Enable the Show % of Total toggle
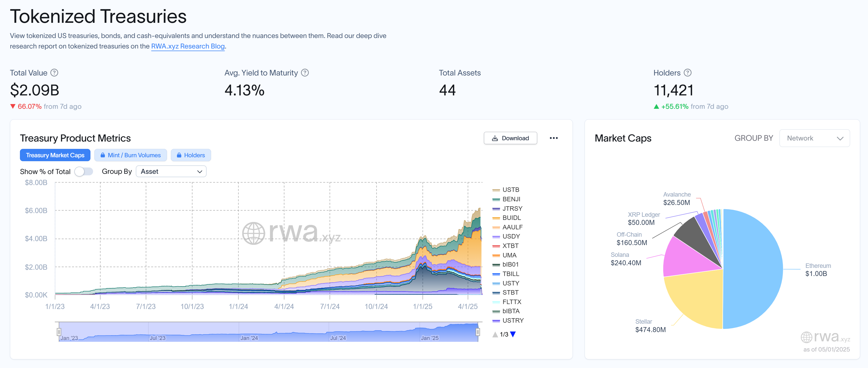The width and height of the screenshot is (868, 368). [84, 171]
